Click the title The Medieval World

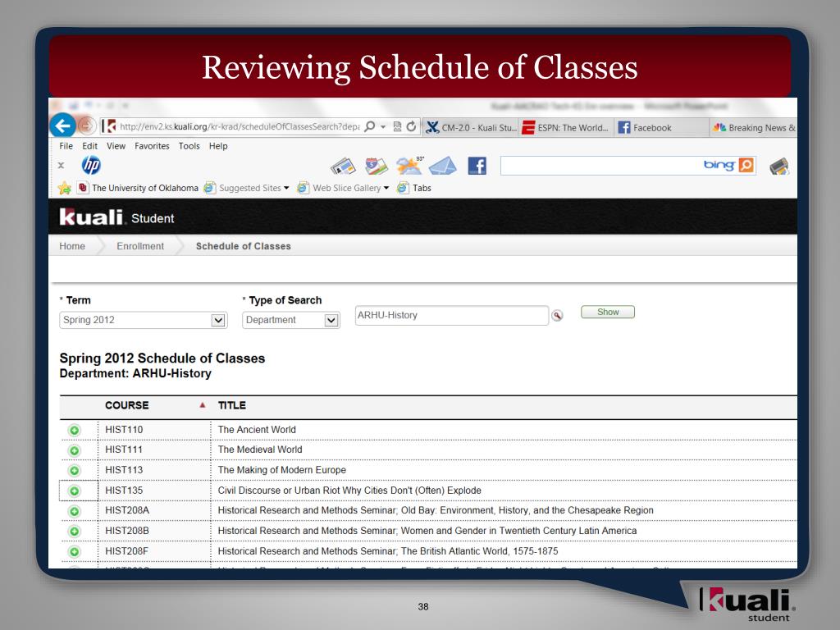click(260, 450)
